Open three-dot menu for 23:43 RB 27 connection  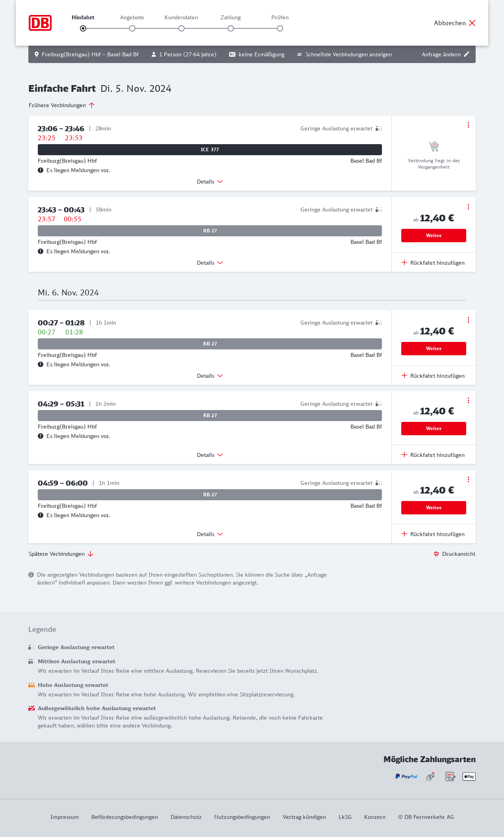468,207
